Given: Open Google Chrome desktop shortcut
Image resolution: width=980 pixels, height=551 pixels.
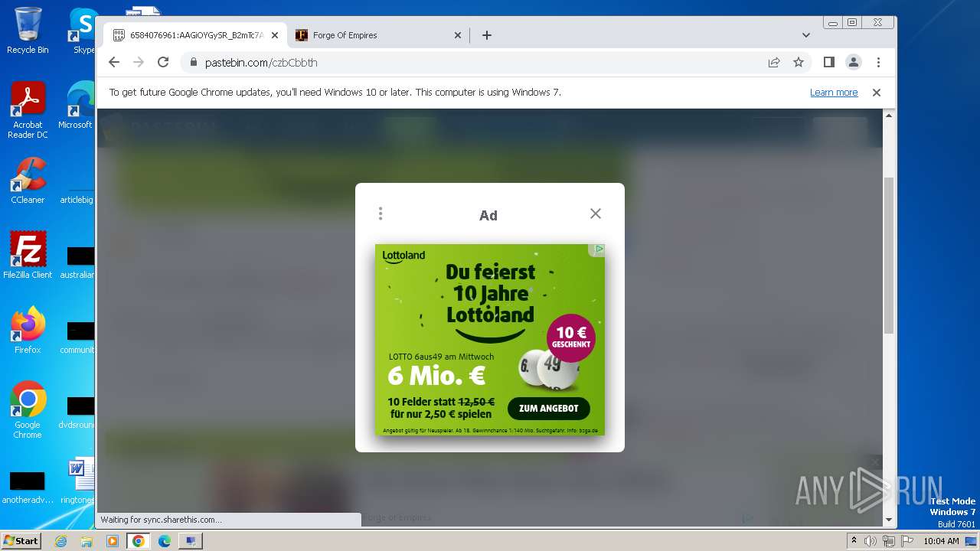Looking at the screenshot, I should [x=28, y=410].
